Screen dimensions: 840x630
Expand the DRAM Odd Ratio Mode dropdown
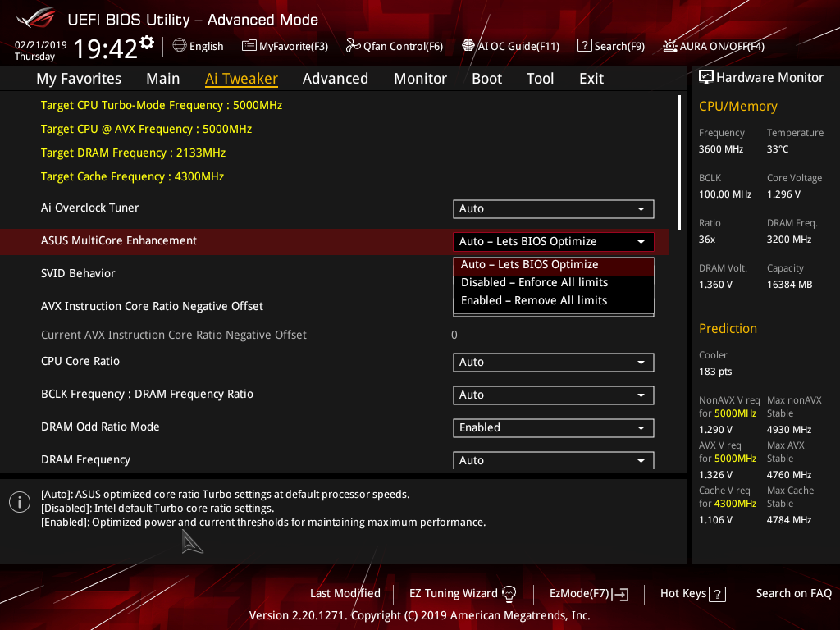click(553, 428)
